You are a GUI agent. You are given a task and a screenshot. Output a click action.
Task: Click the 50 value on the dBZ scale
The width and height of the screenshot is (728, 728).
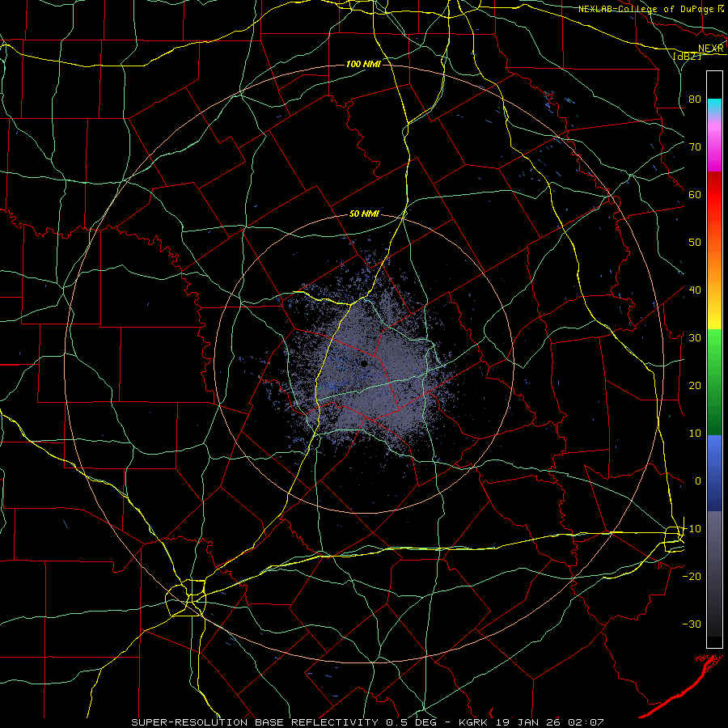(695, 243)
